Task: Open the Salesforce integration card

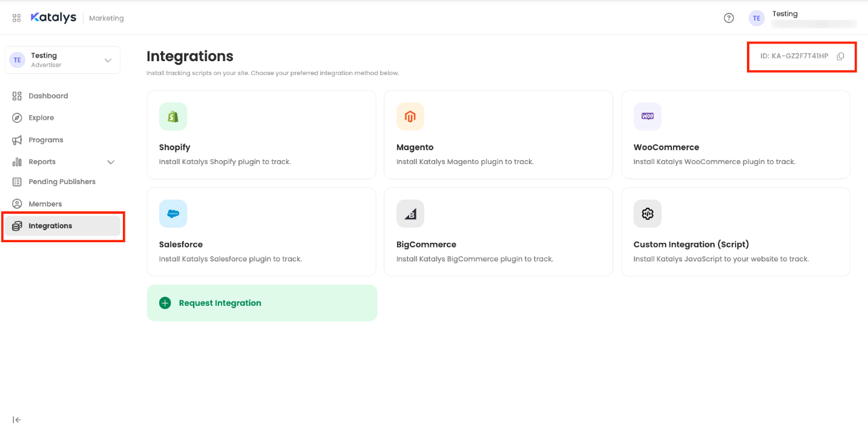Action: point(261,232)
